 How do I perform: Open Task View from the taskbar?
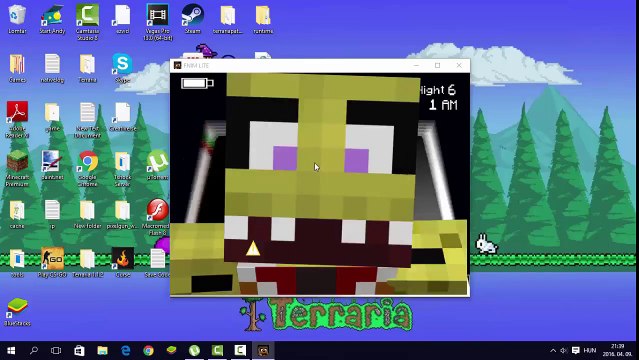click(56, 350)
